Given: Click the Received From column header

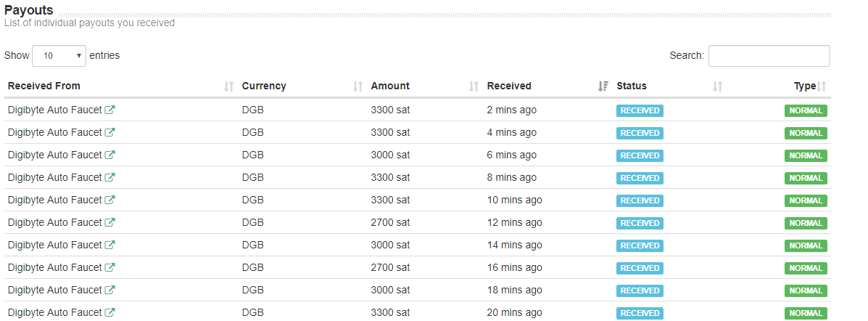Looking at the screenshot, I should point(44,86).
